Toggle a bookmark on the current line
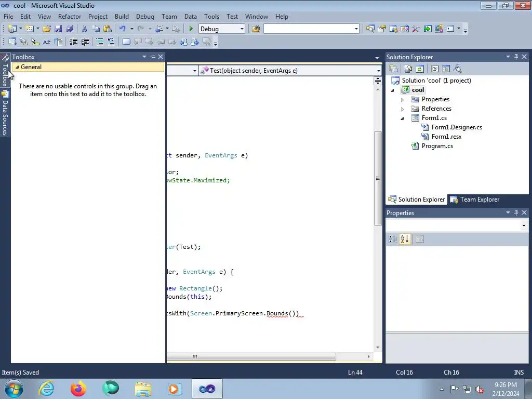This screenshot has width=532, height=399. coord(126,42)
